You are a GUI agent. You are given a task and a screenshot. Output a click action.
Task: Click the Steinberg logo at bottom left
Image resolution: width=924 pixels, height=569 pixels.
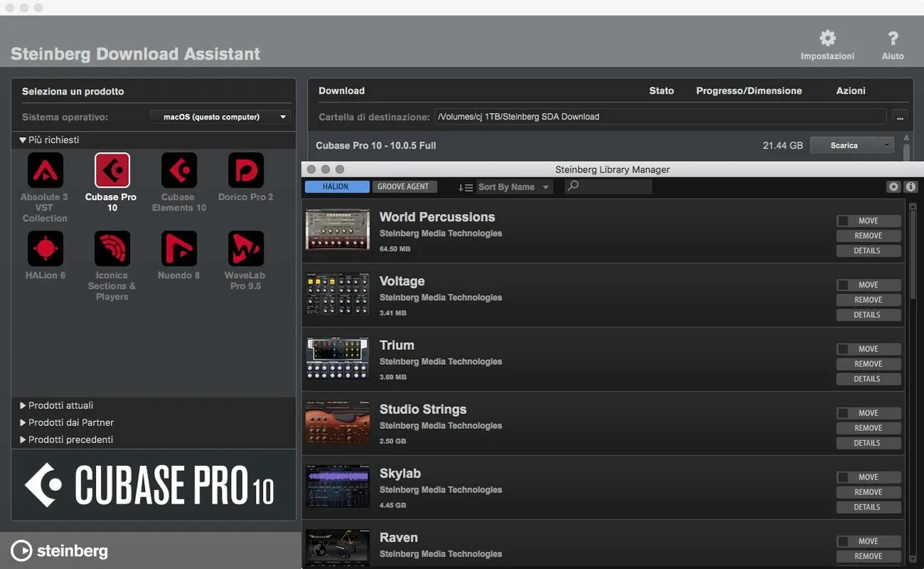(x=60, y=551)
